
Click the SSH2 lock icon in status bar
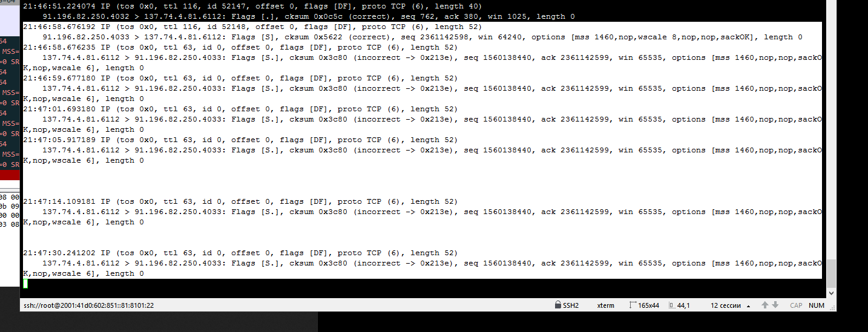pyautogui.click(x=557, y=305)
